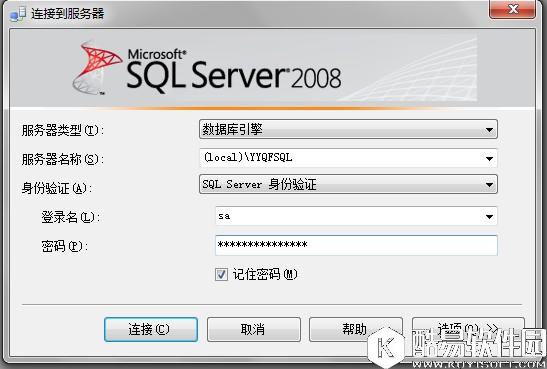Click the 取消 cancel button

coord(254,329)
